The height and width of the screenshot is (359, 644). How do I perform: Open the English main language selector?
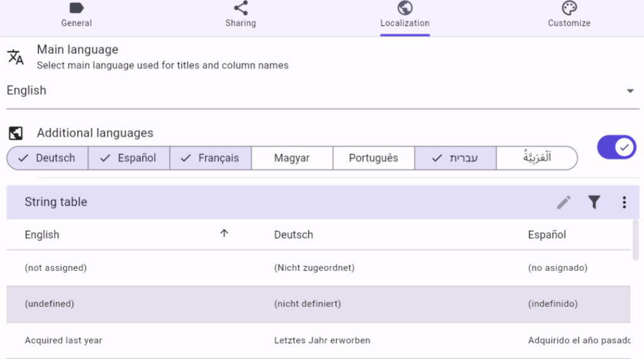[x=314, y=91]
